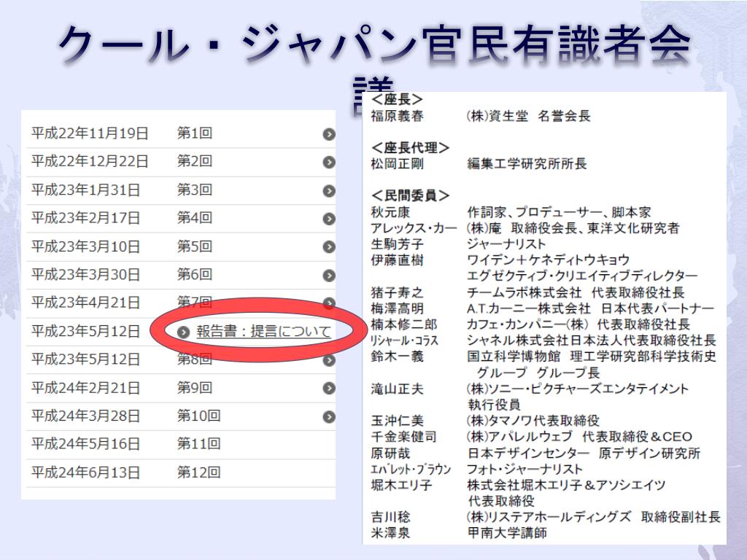Click arrow icon in the 第4回 row
The width and height of the screenshot is (747, 560).
pyautogui.click(x=329, y=219)
